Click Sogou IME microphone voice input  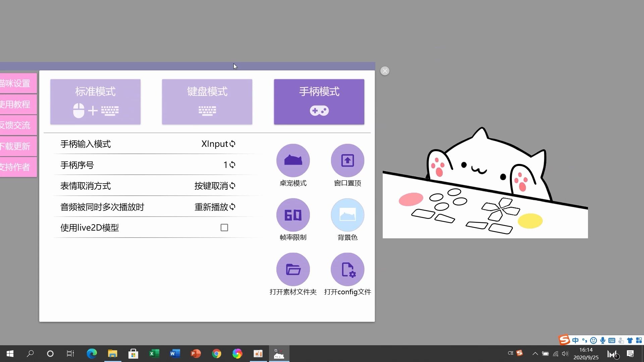click(603, 341)
